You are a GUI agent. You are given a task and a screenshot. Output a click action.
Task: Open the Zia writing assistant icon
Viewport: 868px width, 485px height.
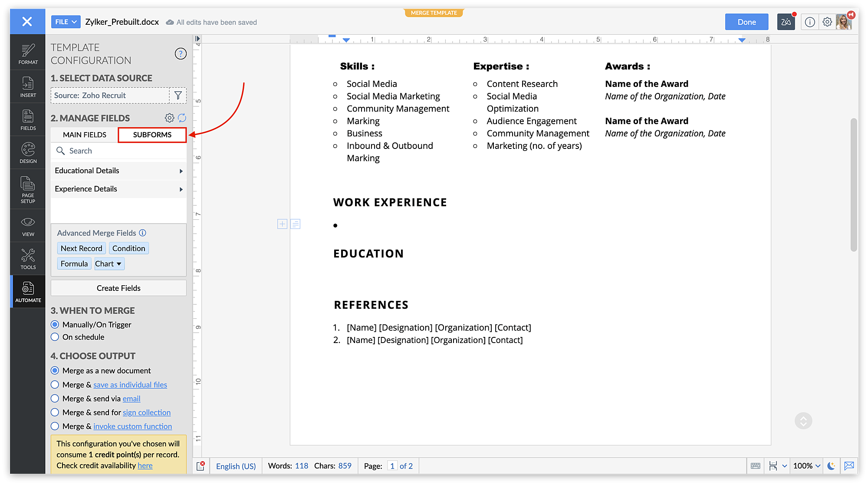click(786, 22)
